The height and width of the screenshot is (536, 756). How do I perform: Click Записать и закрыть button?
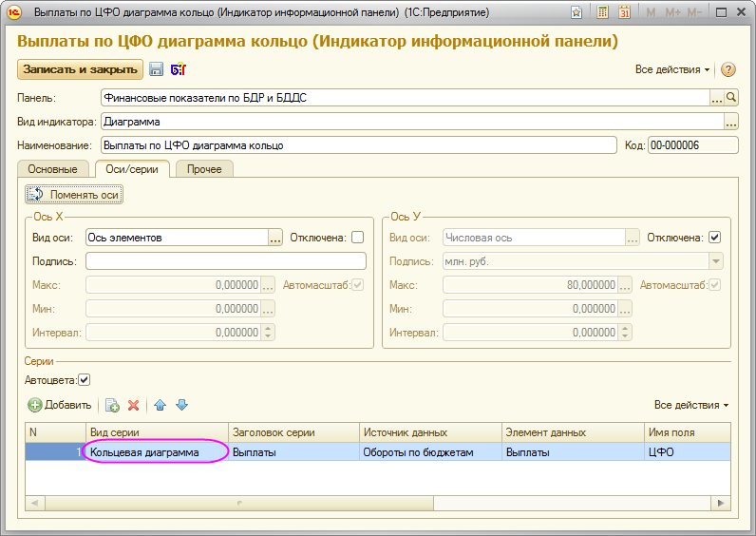pos(80,69)
